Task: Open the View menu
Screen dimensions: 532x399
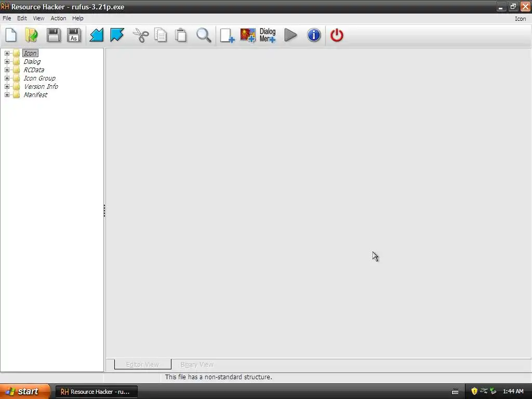Action: [38, 18]
